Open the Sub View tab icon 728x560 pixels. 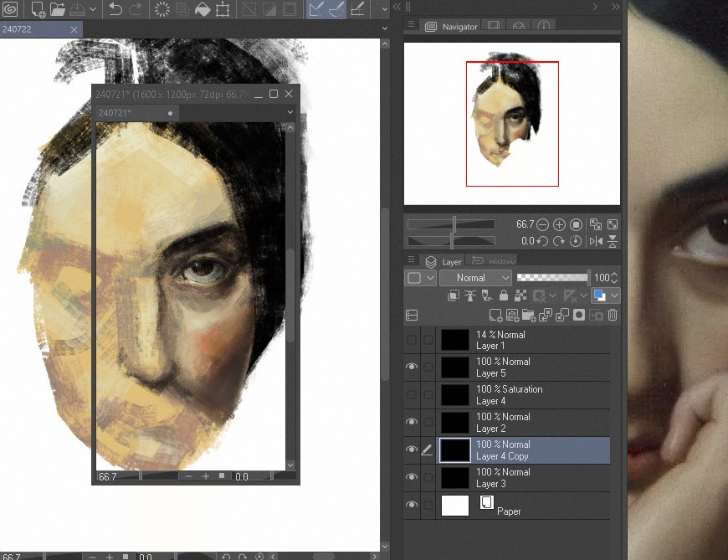494,26
